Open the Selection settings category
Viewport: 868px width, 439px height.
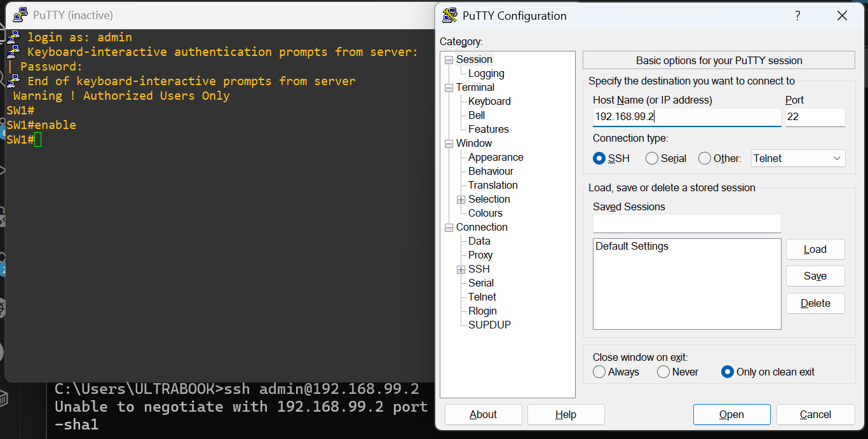coord(489,199)
